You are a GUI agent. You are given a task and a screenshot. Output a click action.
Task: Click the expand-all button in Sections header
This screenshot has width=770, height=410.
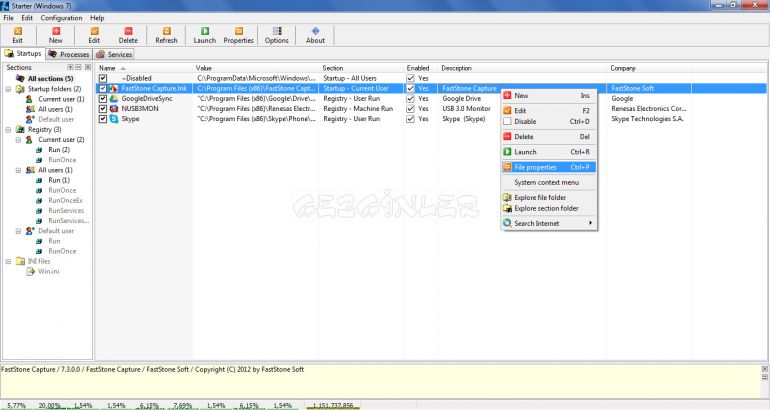pos(70,67)
